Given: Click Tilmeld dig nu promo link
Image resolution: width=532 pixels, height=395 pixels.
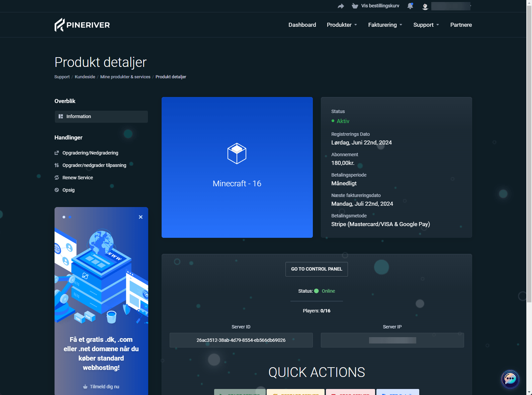Looking at the screenshot, I should pos(101,387).
